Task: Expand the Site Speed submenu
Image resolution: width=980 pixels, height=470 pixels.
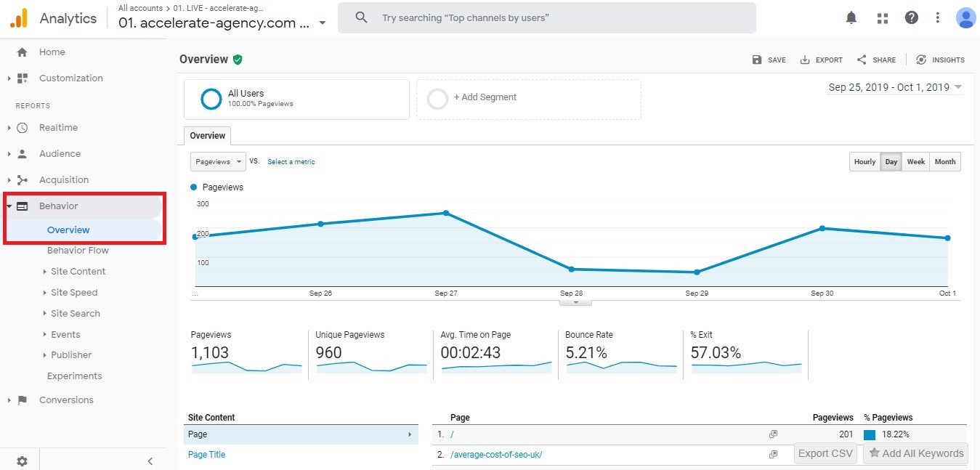Action: click(x=45, y=293)
